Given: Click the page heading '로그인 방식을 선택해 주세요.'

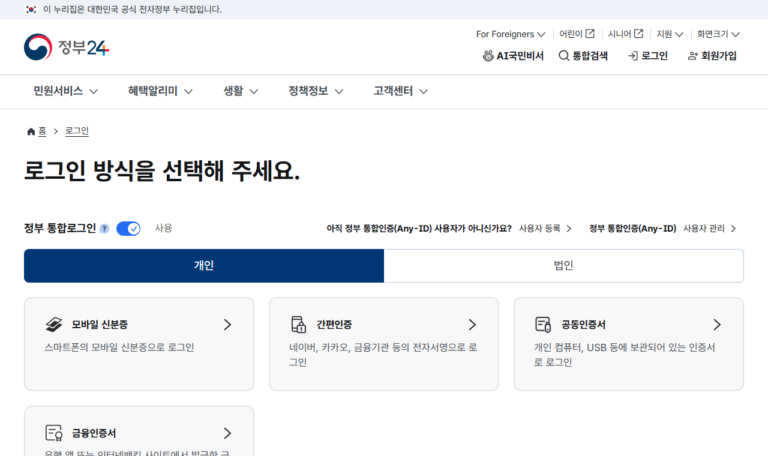Looking at the screenshot, I should coord(162,171).
